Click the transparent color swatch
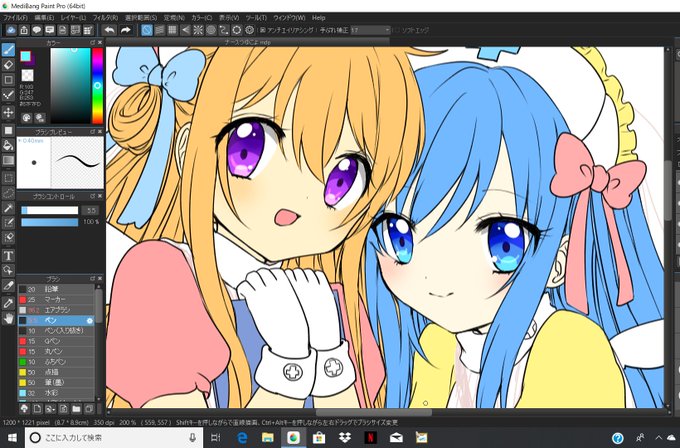680x448 pixels. click(27, 75)
